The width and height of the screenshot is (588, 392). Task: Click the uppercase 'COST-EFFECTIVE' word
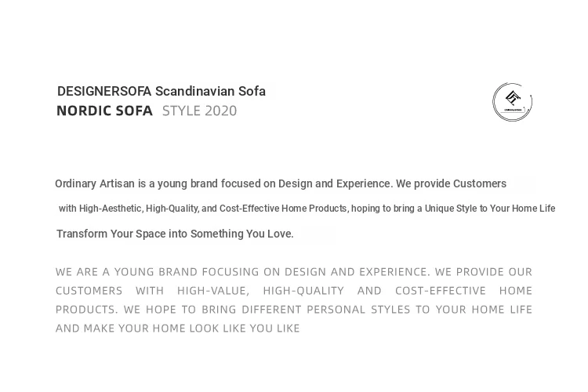click(x=437, y=291)
